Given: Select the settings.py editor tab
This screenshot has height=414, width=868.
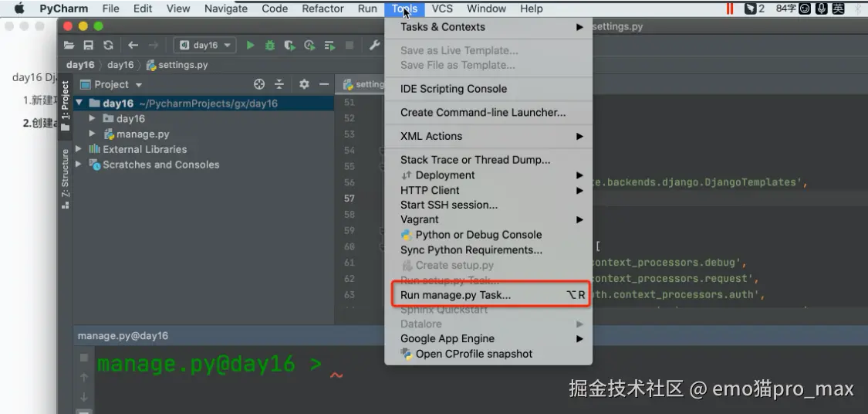Looking at the screenshot, I should 363,84.
